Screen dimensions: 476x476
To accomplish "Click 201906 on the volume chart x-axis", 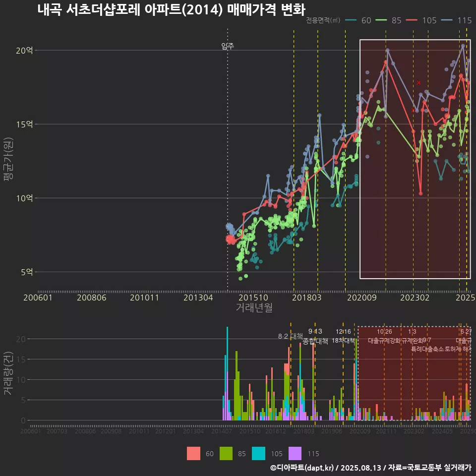I will coord(332,431).
